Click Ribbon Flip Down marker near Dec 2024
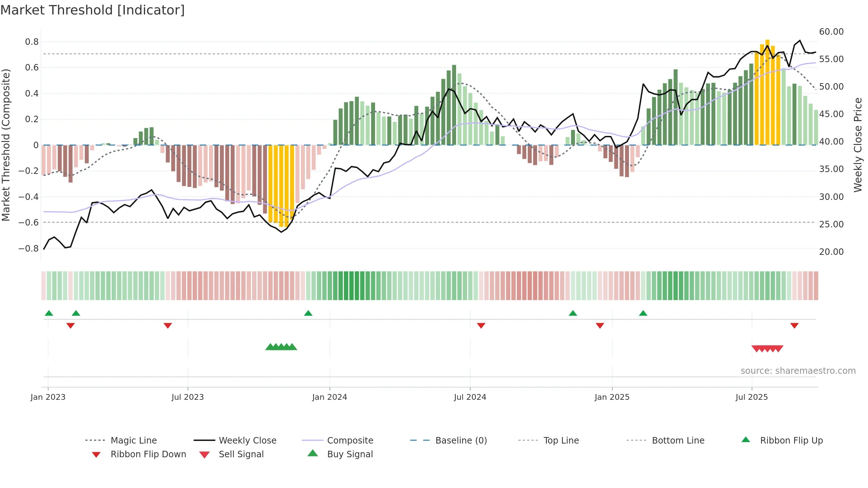868x488 pixels. [x=600, y=326]
